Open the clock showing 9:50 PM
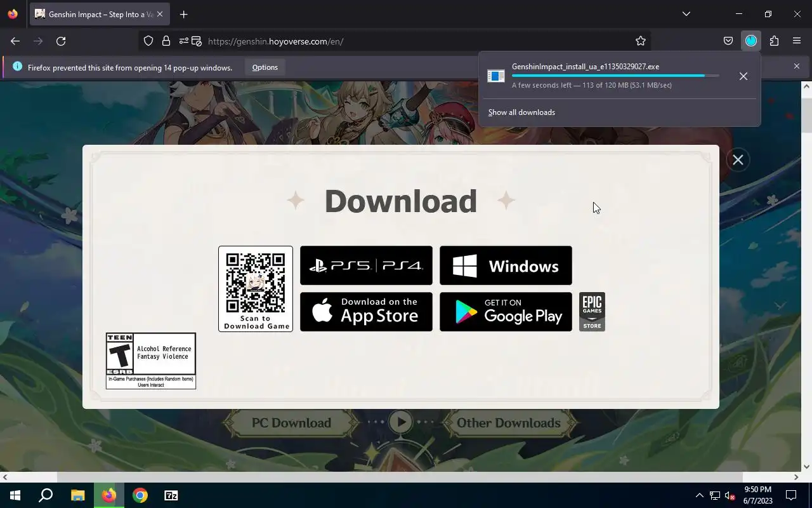 tap(758, 495)
